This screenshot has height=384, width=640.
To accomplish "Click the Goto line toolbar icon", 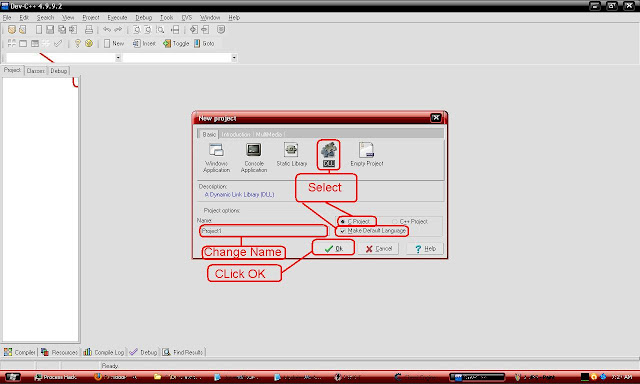I will pyautogui.click(x=175, y=29).
